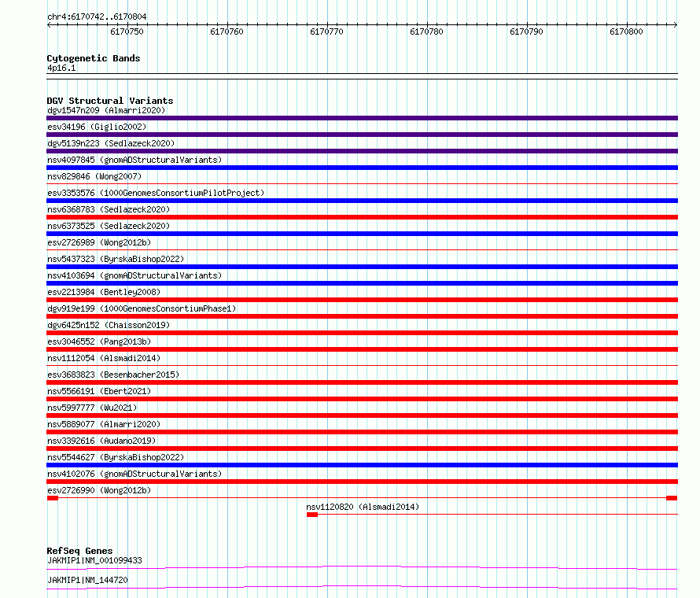Click the purple bar under esv34196

click(362, 135)
